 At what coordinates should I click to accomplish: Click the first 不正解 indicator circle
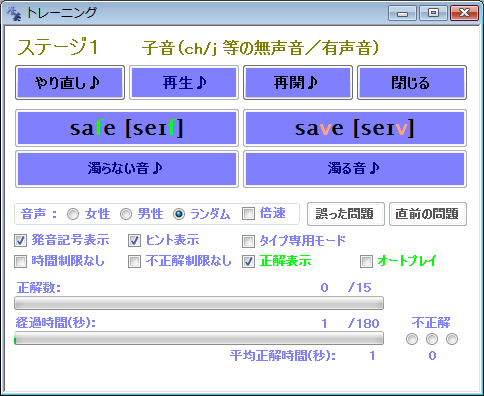(412, 339)
